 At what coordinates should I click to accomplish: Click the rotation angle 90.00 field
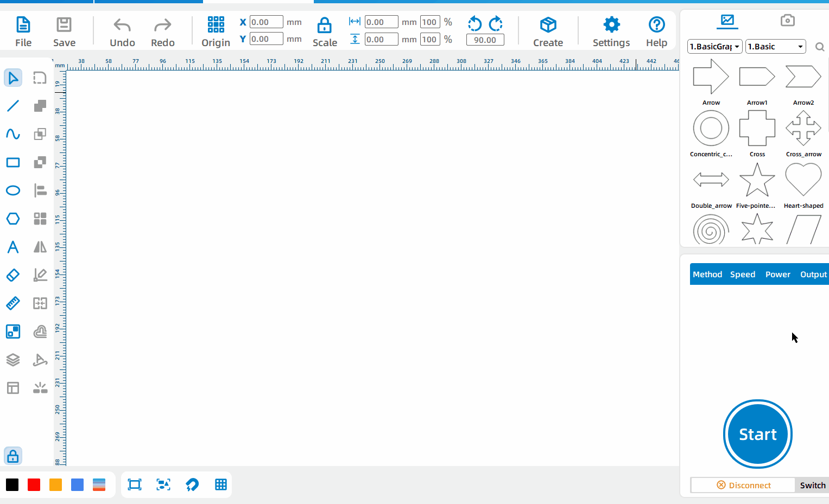485,40
